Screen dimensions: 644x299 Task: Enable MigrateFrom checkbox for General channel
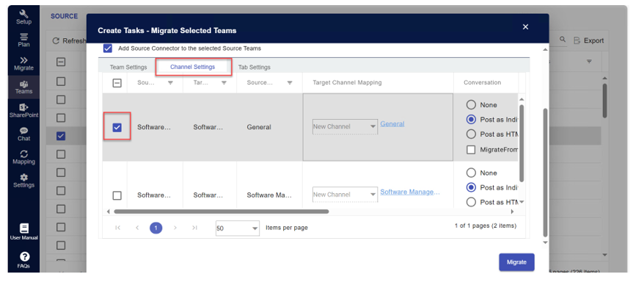pos(471,150)
